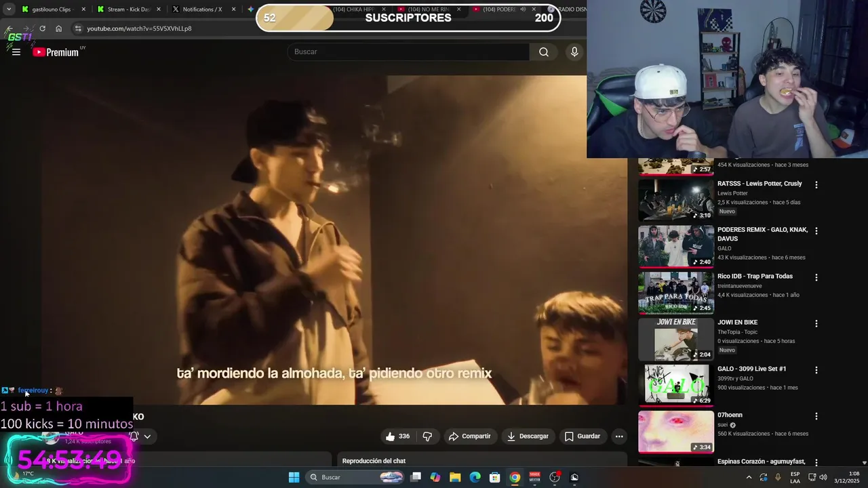Viewport: 868px width, 488px height.
Task: Click the RATSSS video thumbnail
Action: [x=675, y=200]
